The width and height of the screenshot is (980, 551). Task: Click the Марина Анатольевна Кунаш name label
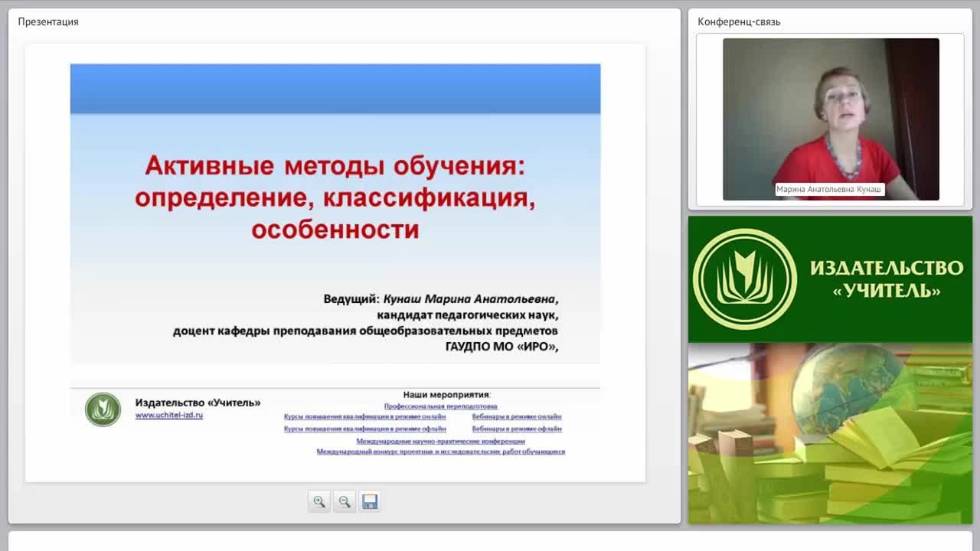pos(829,189)
